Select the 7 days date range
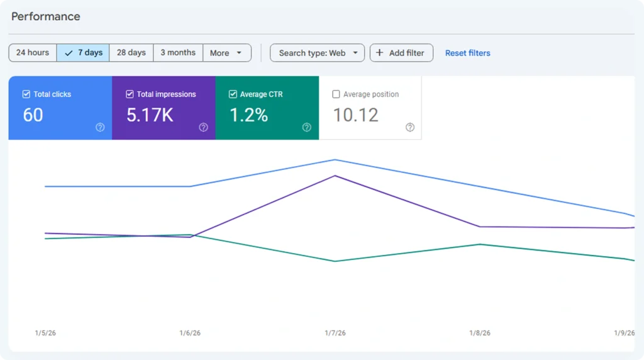Screen dimensions: 644x360 (83, 53)
